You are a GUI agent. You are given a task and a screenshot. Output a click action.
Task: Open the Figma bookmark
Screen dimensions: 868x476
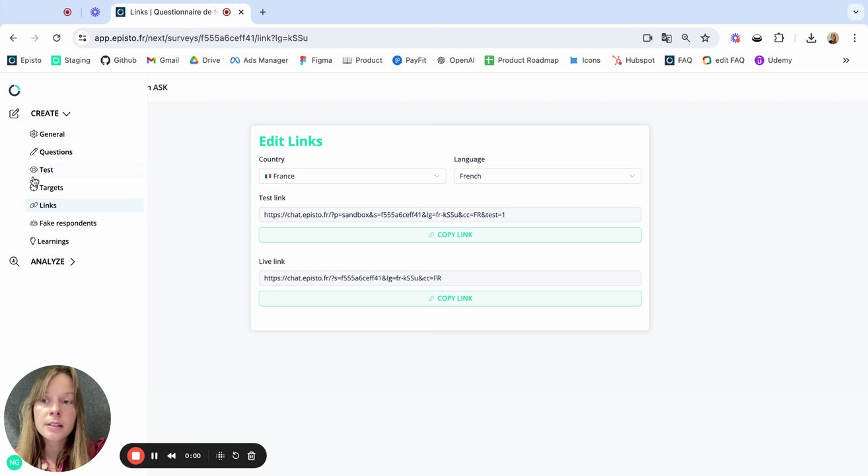click(316, 60)
